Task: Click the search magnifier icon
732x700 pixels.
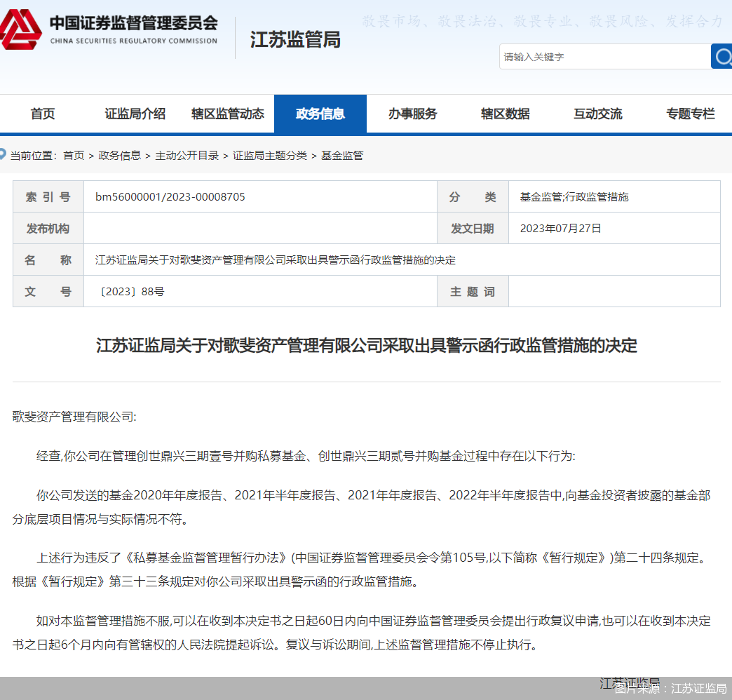Action: [722, 56]
